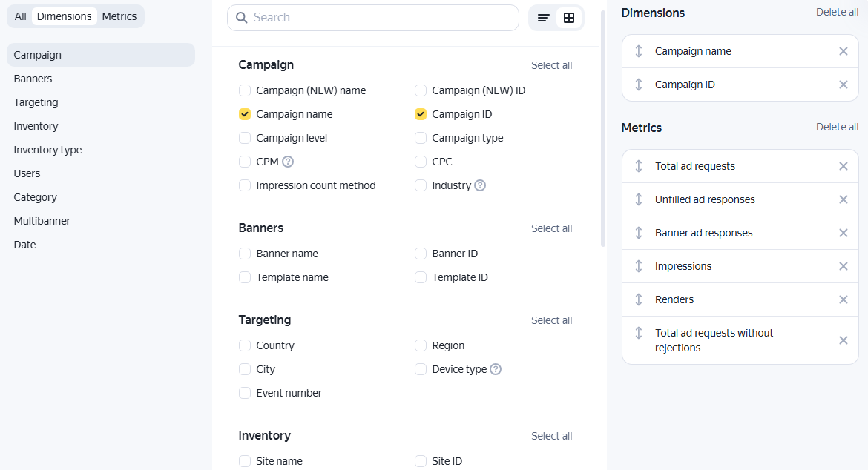Viewport: 868px width, 470px height.
Task: Click the Device type help icon
Action: 496,369
